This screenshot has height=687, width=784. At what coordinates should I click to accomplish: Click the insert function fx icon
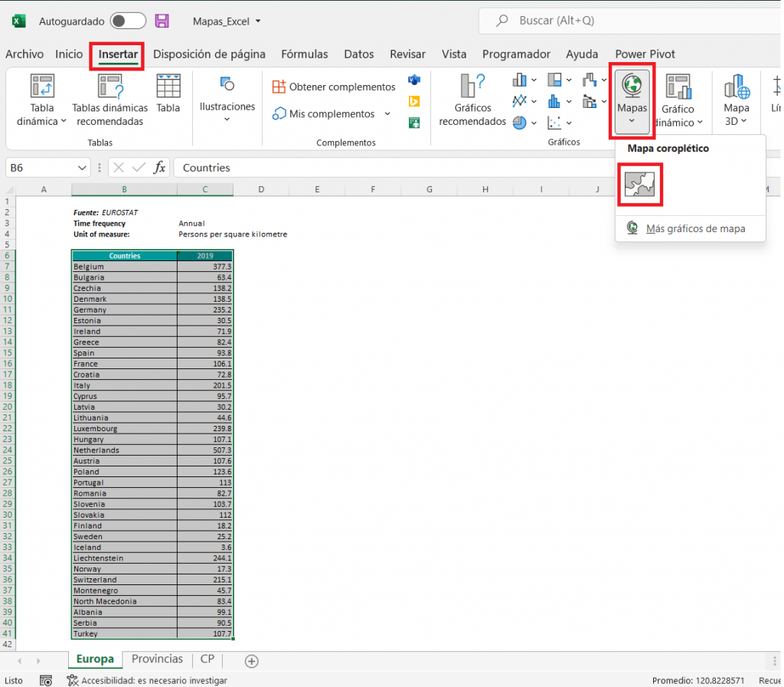[x=159, y=168]
